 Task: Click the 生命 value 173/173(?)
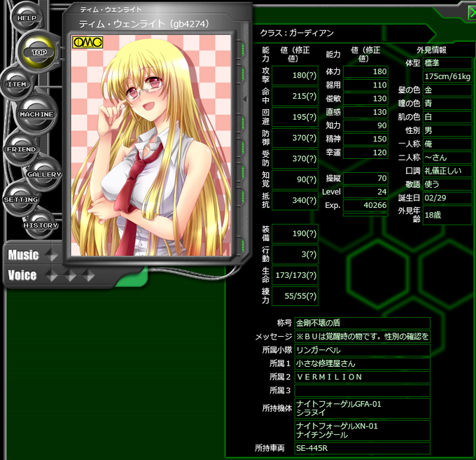(x=295, y=275)
